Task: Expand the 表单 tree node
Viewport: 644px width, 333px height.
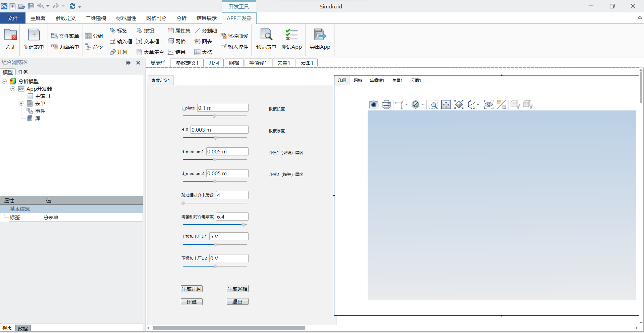Action: tap(21, 103)
